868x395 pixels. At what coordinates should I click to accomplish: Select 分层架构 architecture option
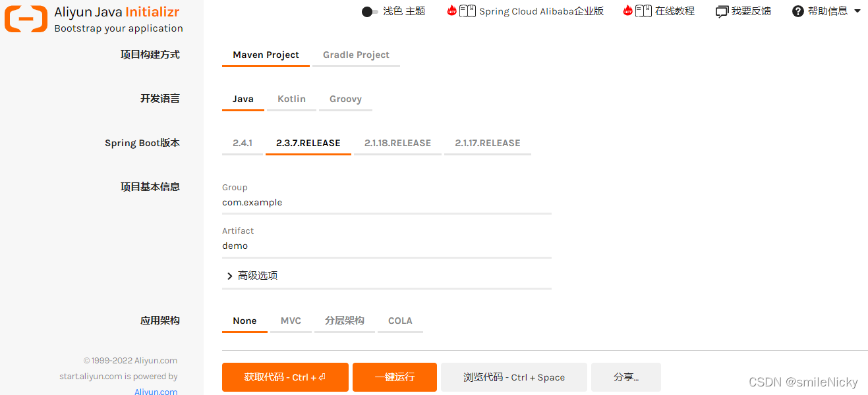[x=345, y=321]
